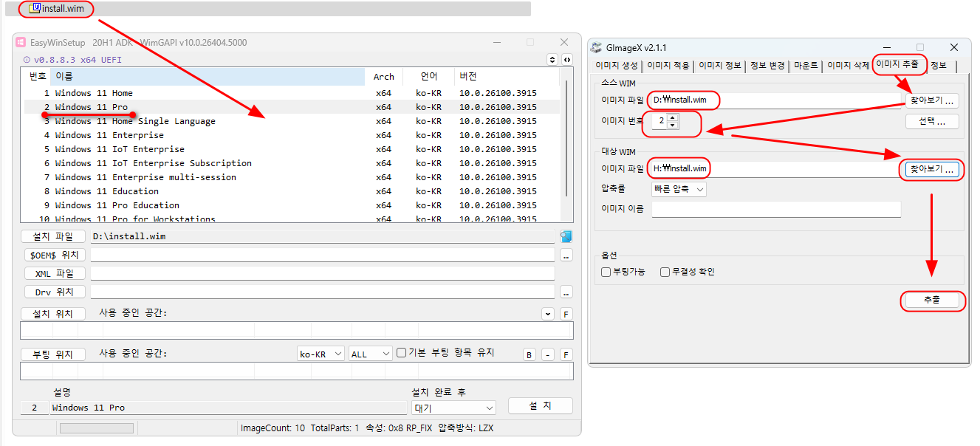Open the ko-KR language dropdown

tap(321, 354)
